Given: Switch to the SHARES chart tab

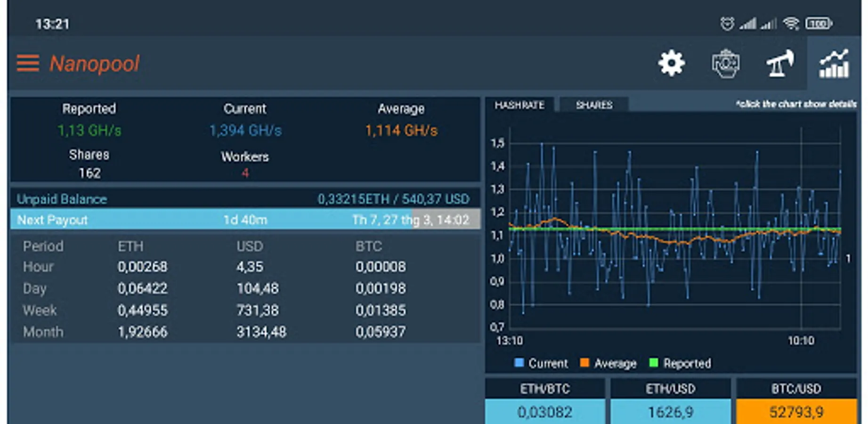Looking at the screenshot, I should coord(594,105).
